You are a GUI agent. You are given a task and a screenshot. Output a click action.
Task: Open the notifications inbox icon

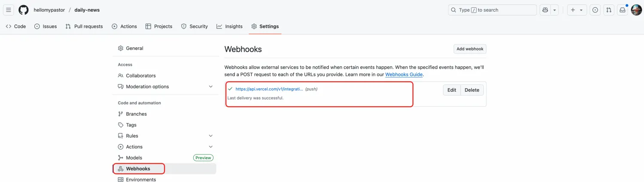tap(623, 10)
